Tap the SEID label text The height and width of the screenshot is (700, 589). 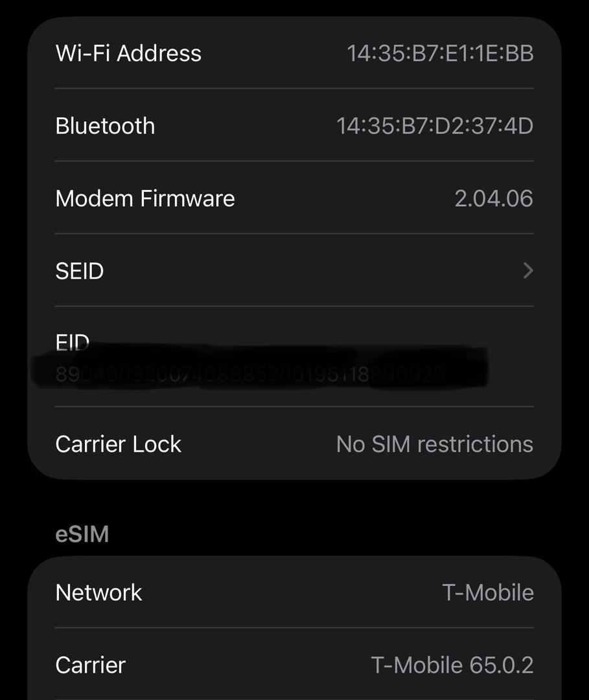click(x=80, y=271)
